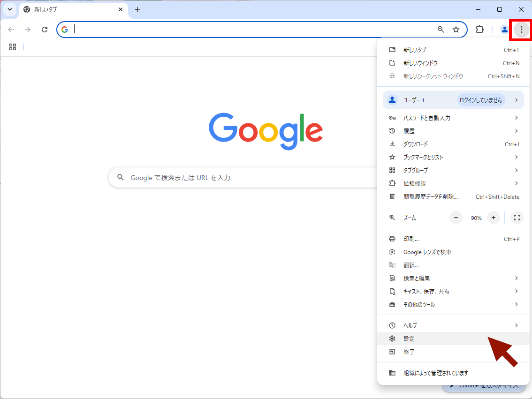Screen dimensions: 532x399
Task: Click the download arrow icon beside ダウンロード
Action: [392, 144]
